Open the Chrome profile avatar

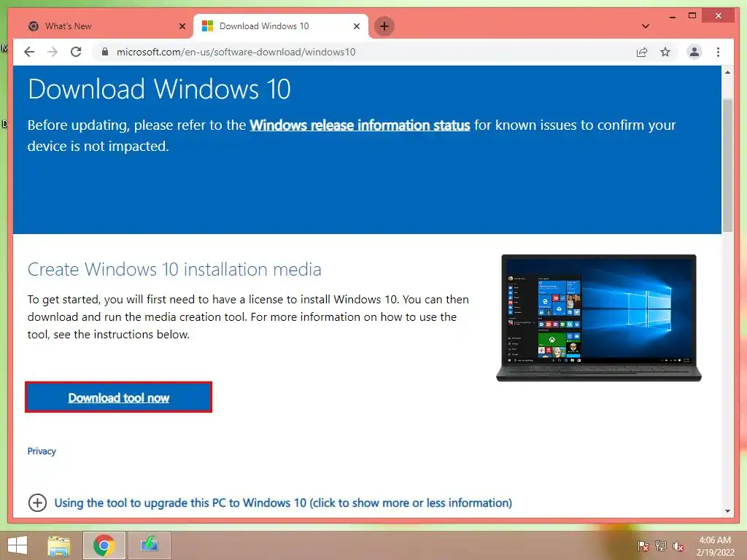tap(694, 52)
